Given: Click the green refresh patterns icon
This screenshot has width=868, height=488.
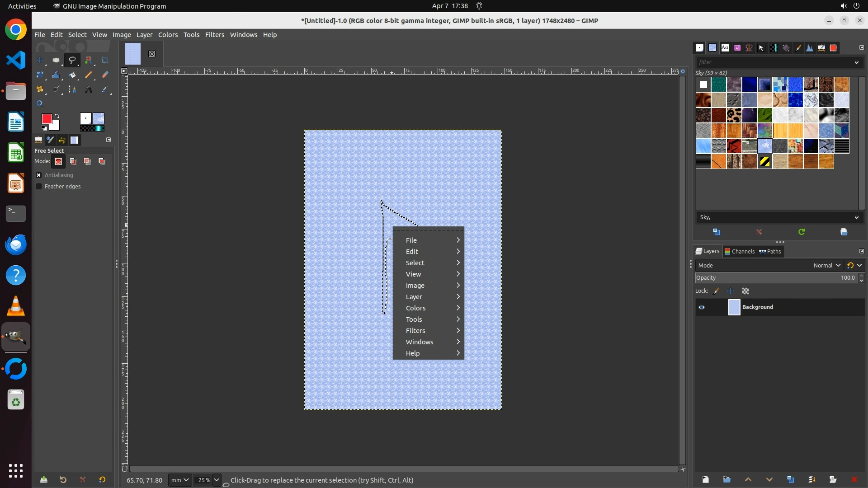Looking at the screenshot, I should point(802,232).
